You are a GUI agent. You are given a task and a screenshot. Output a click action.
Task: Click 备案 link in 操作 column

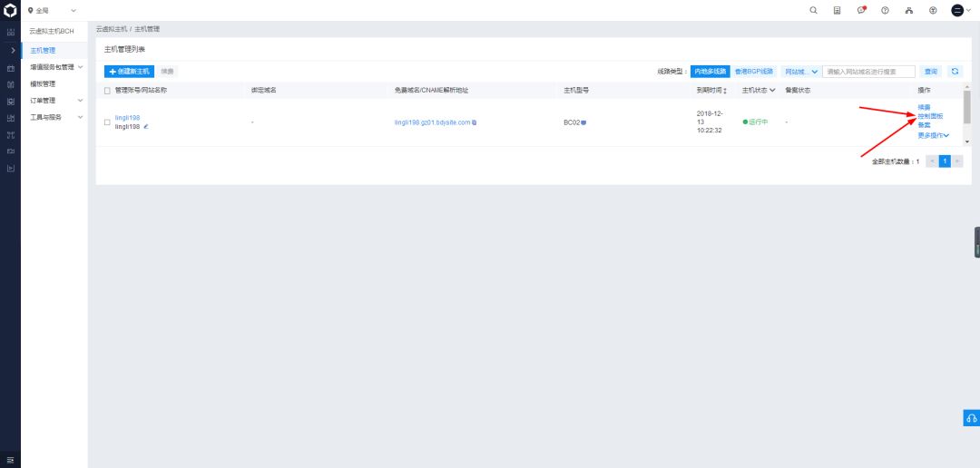click(924, 125)
